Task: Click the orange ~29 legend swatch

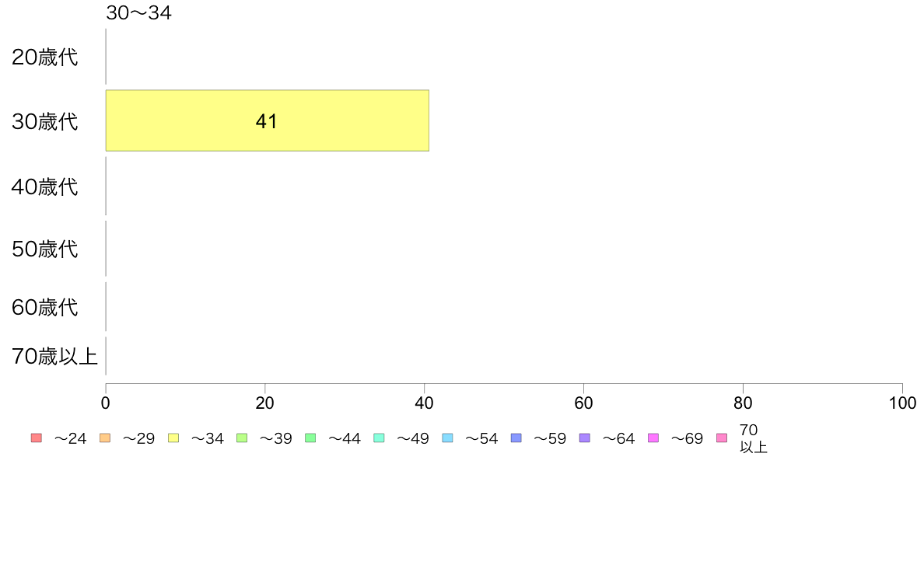Action: (105, 438)
